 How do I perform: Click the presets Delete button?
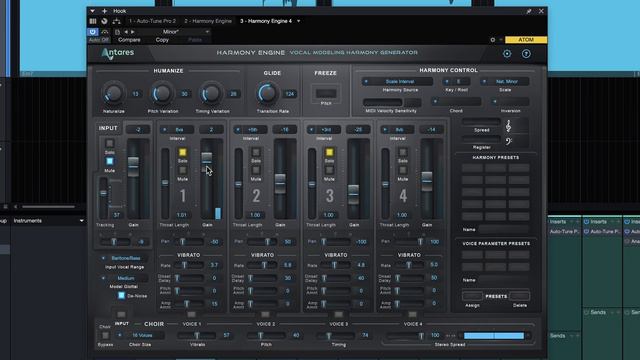(520, 296)
